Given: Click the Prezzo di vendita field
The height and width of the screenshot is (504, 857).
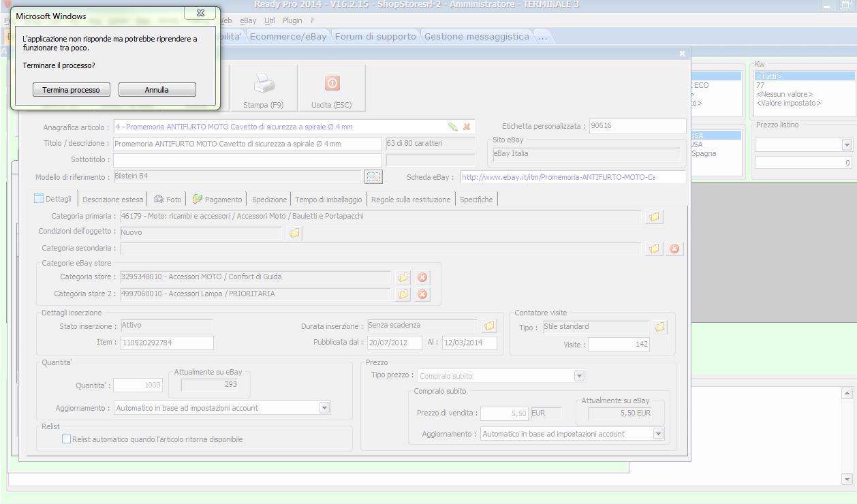Looking at the screenshot, I should pos(505,413).
